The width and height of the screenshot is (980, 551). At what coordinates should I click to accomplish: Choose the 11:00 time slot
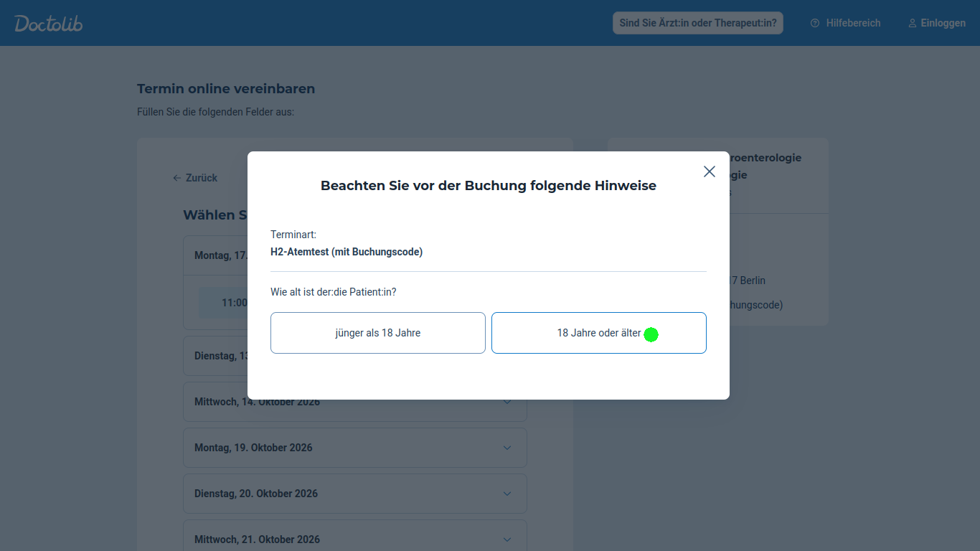click(224, 303)
